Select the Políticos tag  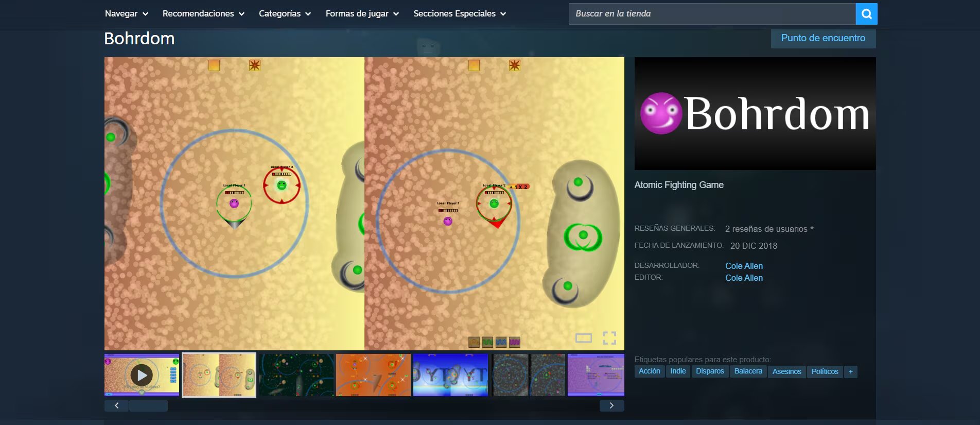825,371
